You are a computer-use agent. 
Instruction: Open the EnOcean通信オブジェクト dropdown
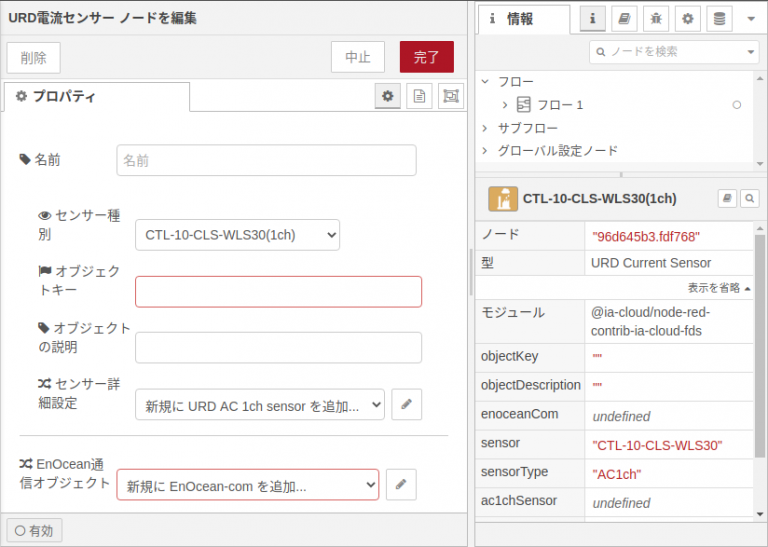pyautogui.click(x=248, y=485)
